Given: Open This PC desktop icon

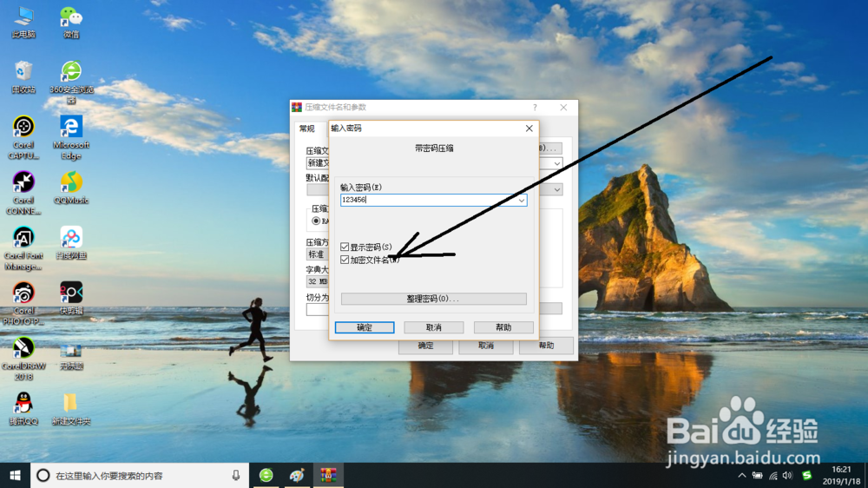Looking at the screenshot, I should 23,23.
